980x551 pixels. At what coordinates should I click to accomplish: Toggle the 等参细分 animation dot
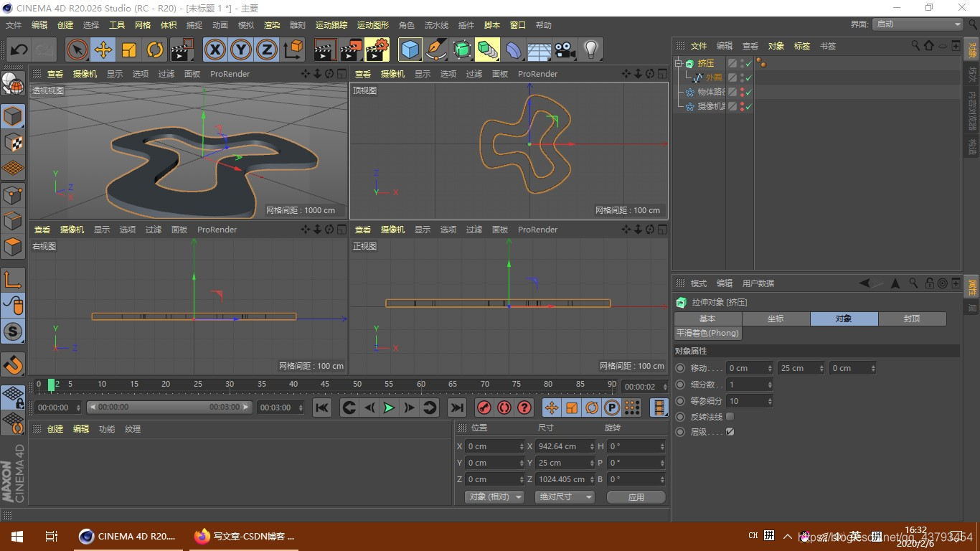tap(680, 400)
